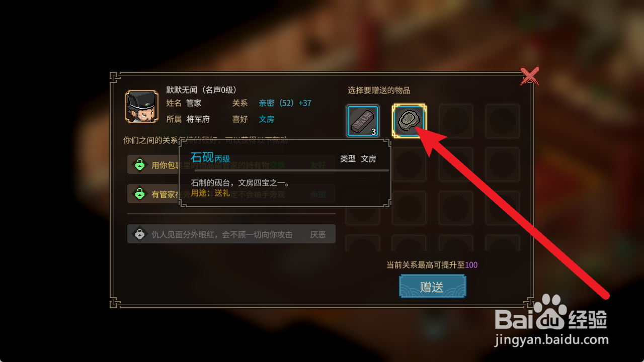Screen dimensions: 644x362
Task: Click green lock icon on trade perk row
Action: 140,164
